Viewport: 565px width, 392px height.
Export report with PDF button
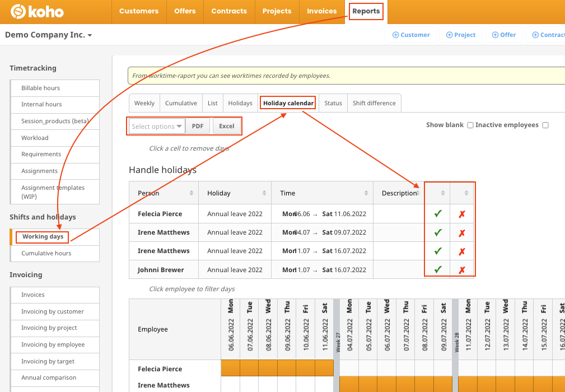click(198, 126)
